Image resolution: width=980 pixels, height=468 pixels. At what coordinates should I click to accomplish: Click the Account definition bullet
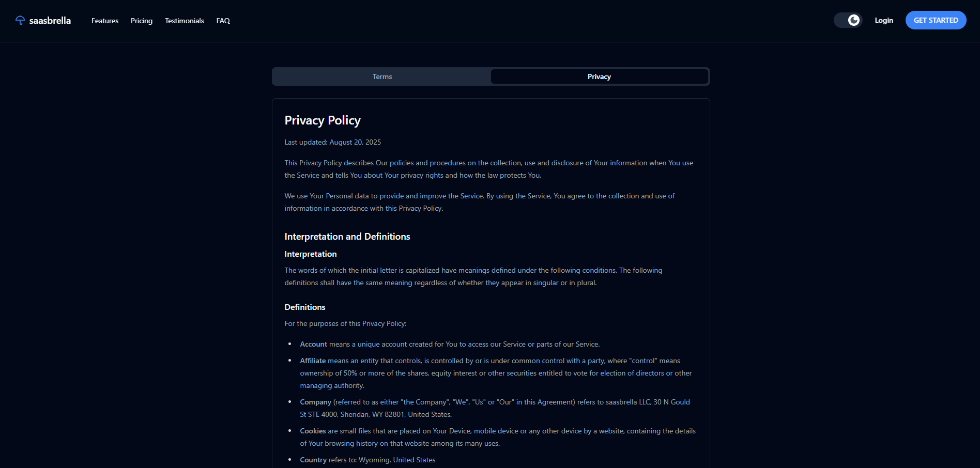coord(450,344)
